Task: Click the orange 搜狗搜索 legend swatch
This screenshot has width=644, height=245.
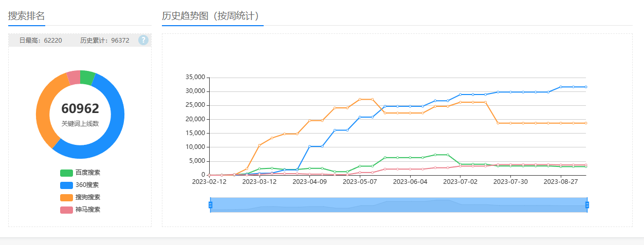Action: (66, 198)
